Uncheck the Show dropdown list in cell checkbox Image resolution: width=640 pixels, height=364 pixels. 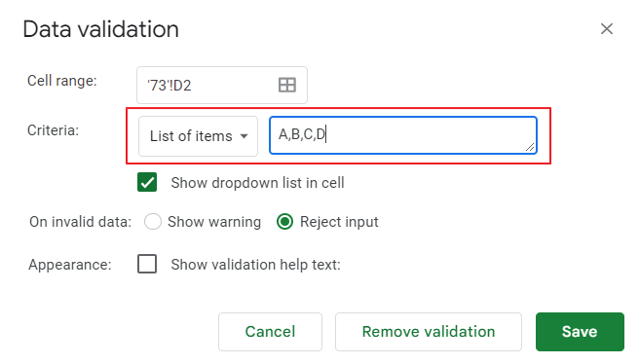click(x=147, y=182)
